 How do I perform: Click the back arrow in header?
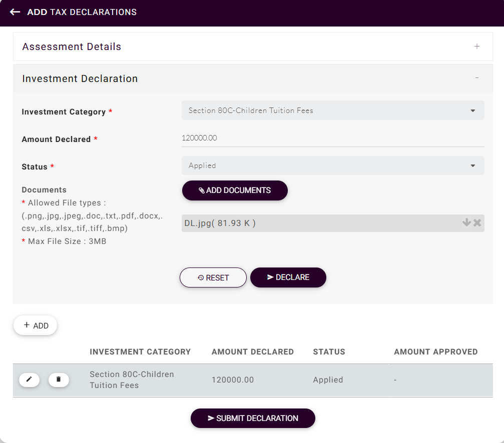(15, 12)
